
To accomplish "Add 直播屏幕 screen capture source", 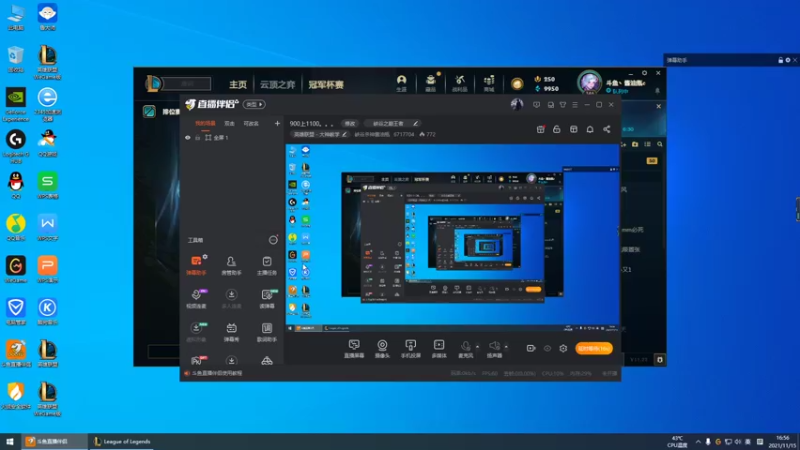I will point(354,349).
